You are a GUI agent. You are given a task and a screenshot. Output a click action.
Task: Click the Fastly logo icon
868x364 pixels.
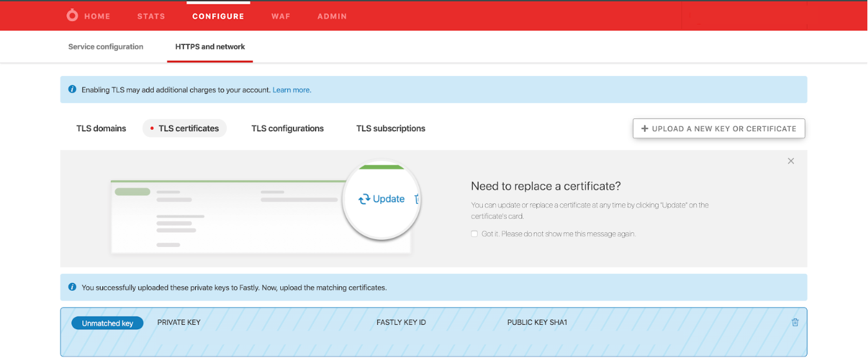click(72, 15)
